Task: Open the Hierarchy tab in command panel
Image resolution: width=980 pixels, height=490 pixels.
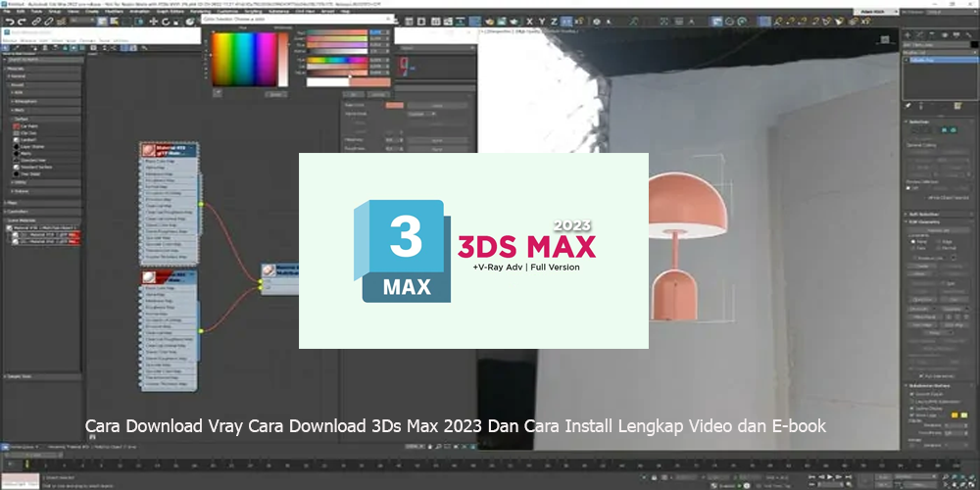Action: tap(932, 35)
